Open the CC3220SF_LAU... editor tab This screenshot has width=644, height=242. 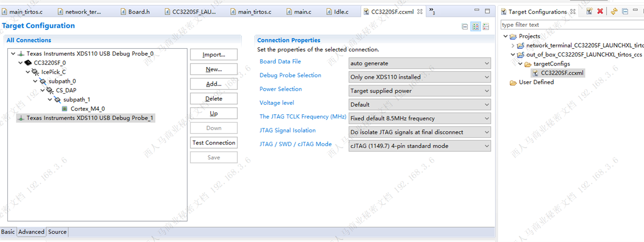tap(190, 12)
